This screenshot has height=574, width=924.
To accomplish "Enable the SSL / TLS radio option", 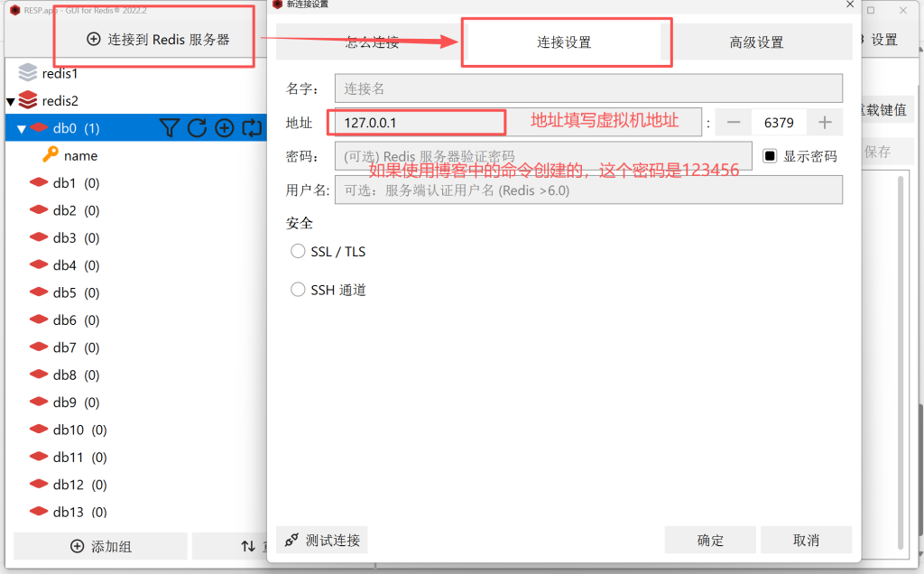I will (298, 252).
